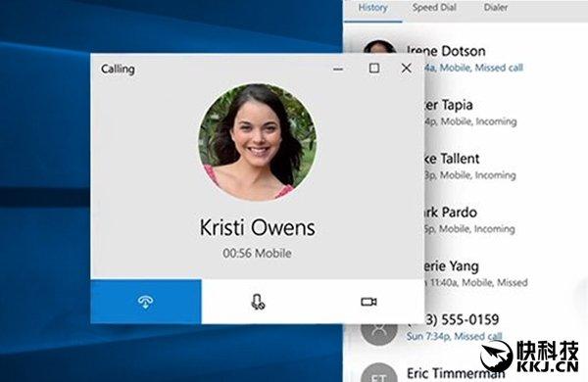Open the History tab
588x382 pixels.
372,8
